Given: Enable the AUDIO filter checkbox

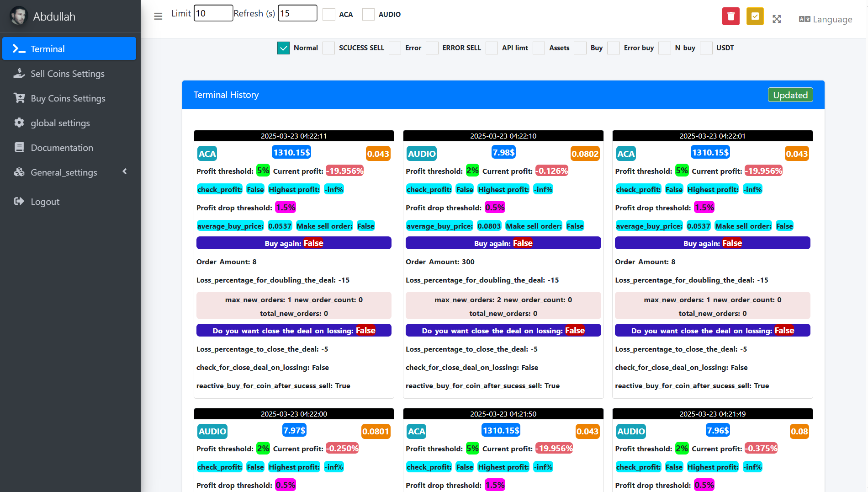Looking at the screenshot, I should [368, 14].
